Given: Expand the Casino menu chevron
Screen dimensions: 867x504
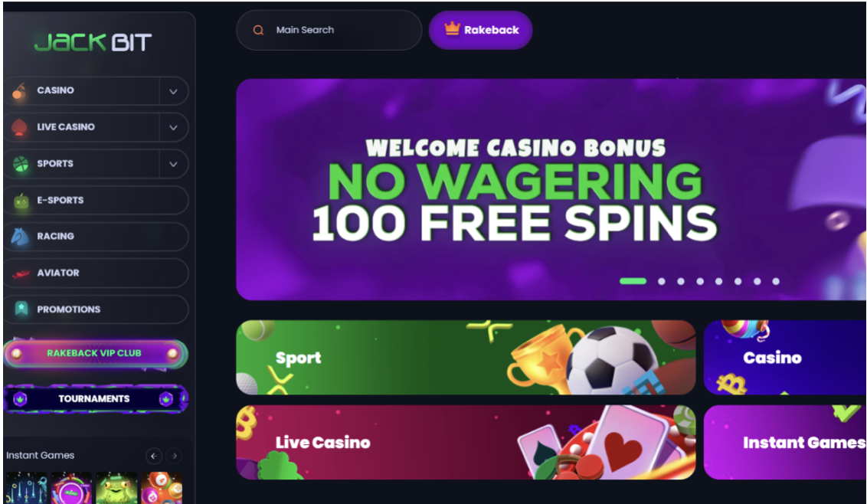Looking at the screenshot, I should 173,91.
